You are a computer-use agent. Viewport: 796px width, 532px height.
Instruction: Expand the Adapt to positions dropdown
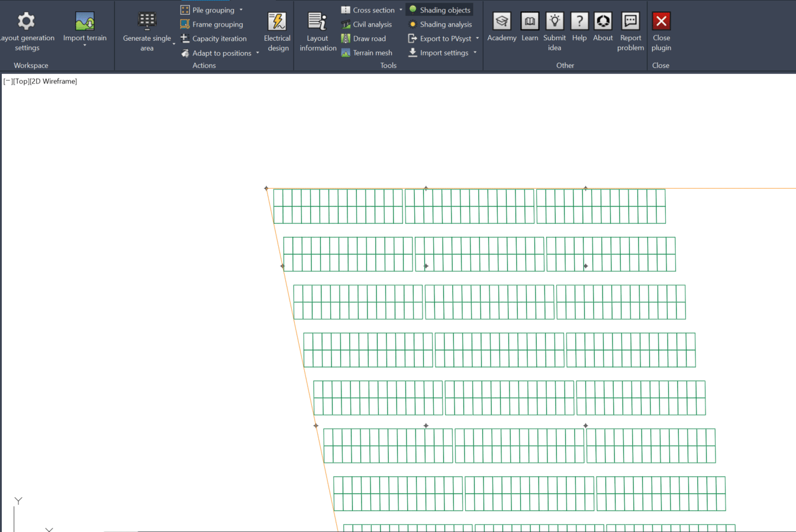tap(258, 53)
